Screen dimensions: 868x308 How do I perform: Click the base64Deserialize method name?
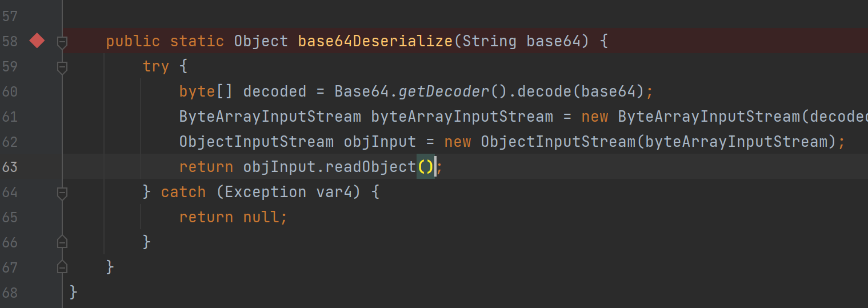pos(376,41)
